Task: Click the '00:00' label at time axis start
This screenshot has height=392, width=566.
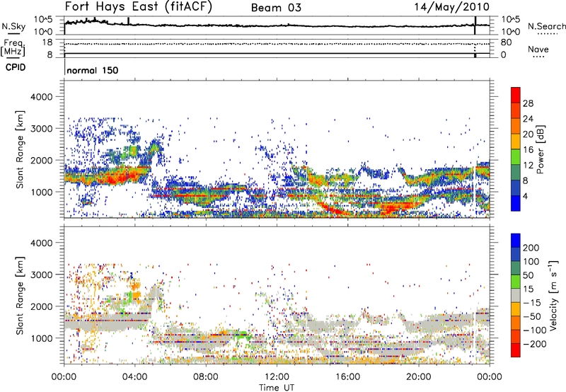Action: click(x=64, y=377)
